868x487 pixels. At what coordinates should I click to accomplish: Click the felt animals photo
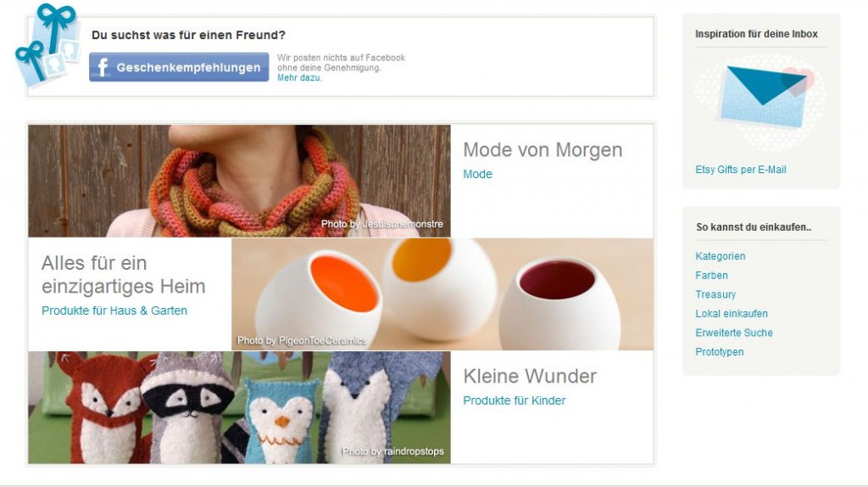click(239, 407)
